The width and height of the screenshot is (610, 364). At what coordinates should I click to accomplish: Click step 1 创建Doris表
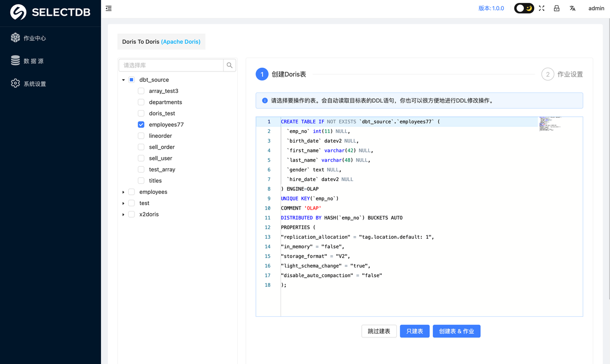(x=281, y=74)
